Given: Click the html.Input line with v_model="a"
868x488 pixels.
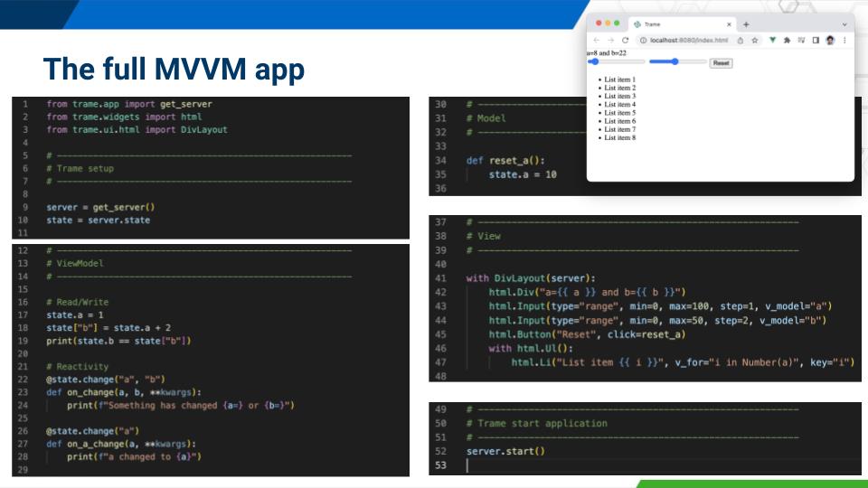Looking at the screenshot, I should 660,306.
